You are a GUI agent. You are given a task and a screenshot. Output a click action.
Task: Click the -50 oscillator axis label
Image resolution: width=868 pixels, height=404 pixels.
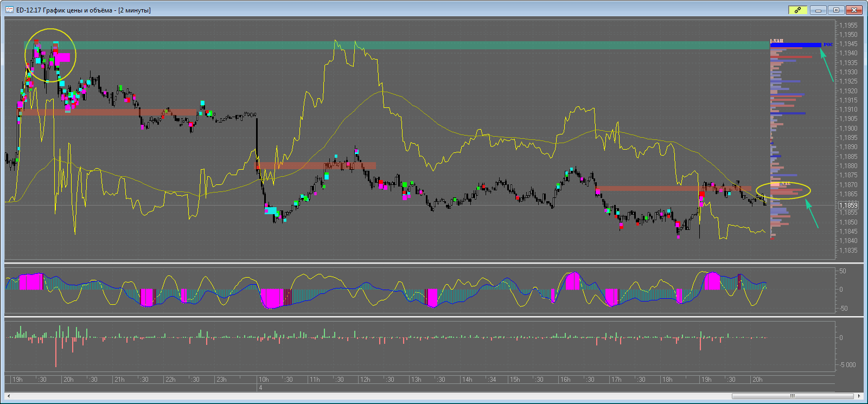(x=844, y=309)
